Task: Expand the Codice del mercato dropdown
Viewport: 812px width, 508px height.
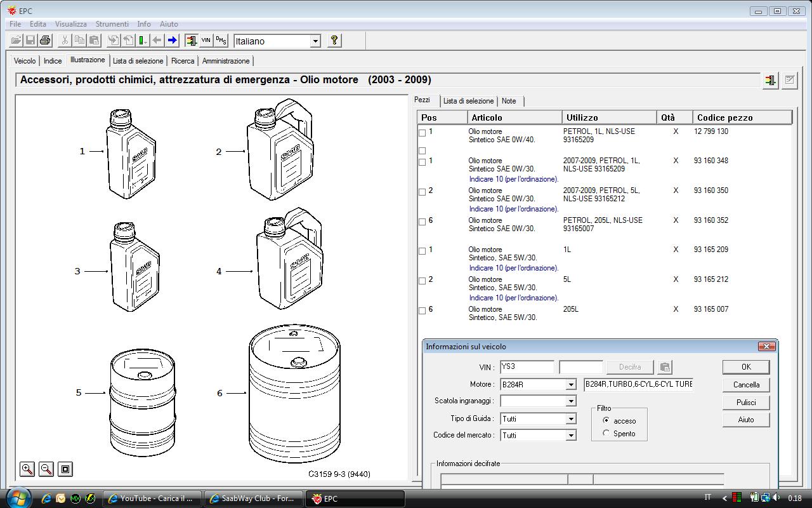Action: (x=570, y=436)
